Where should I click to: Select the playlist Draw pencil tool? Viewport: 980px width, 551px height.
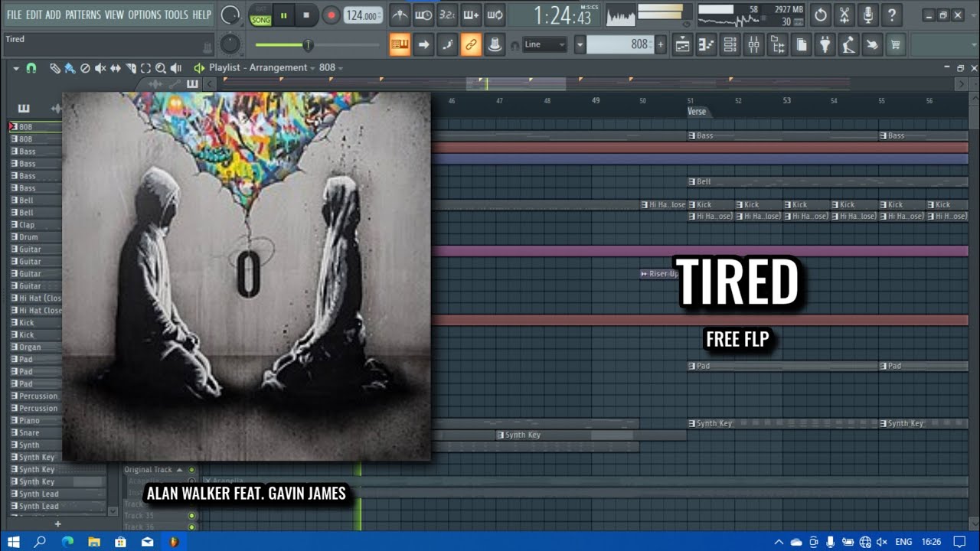54,68
